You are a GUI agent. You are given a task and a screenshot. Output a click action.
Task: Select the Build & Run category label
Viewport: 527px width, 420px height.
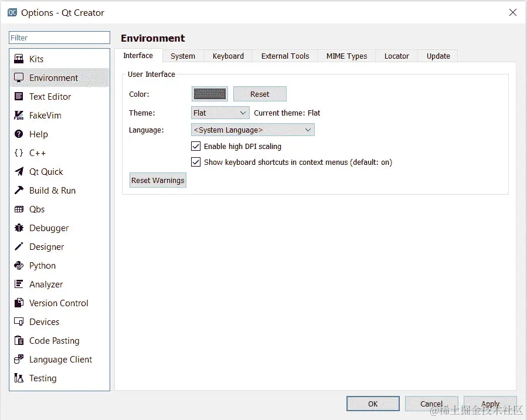[x=52, y=190]
